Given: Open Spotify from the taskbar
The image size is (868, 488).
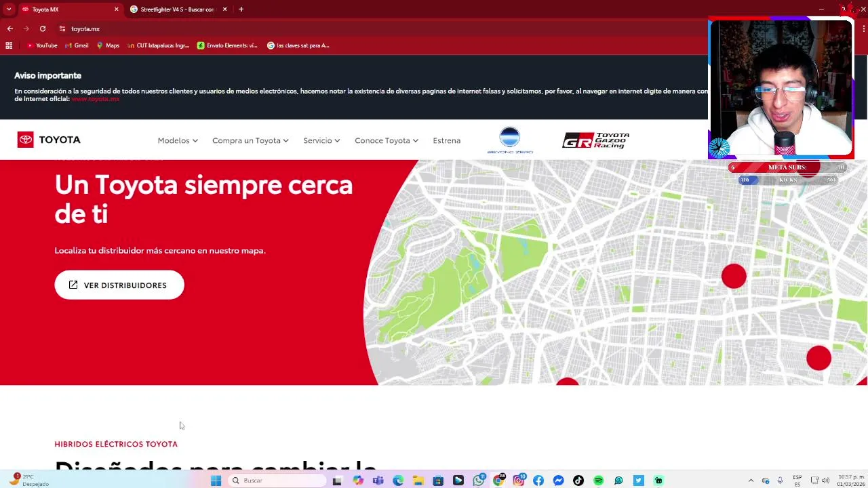Looking at the screenshot, I should (599, 481).
